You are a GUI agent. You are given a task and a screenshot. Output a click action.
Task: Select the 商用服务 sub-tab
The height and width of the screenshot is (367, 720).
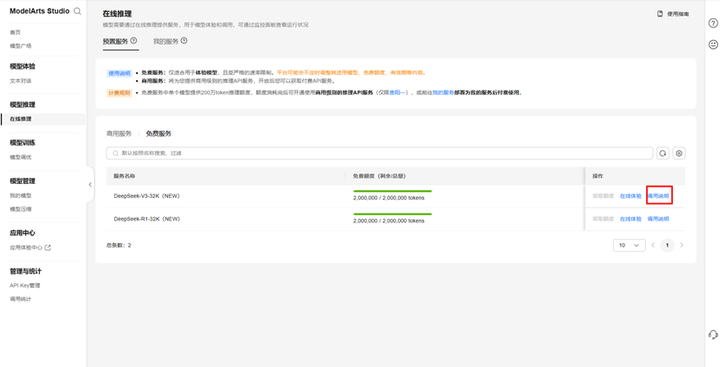119,134
